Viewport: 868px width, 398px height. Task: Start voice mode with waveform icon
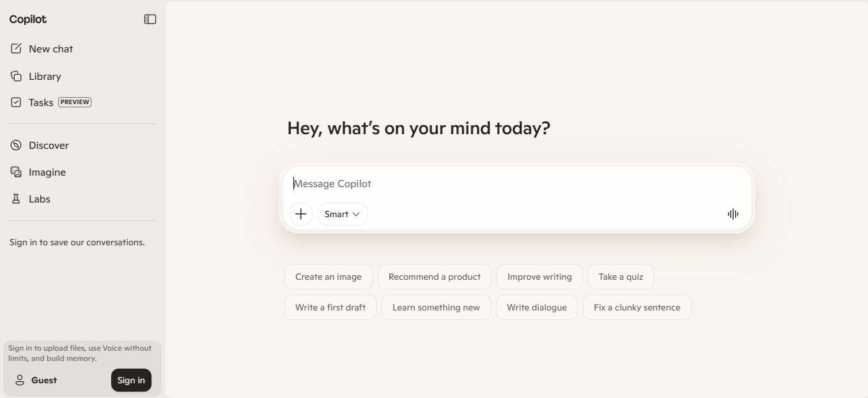[x=732, y=214]
